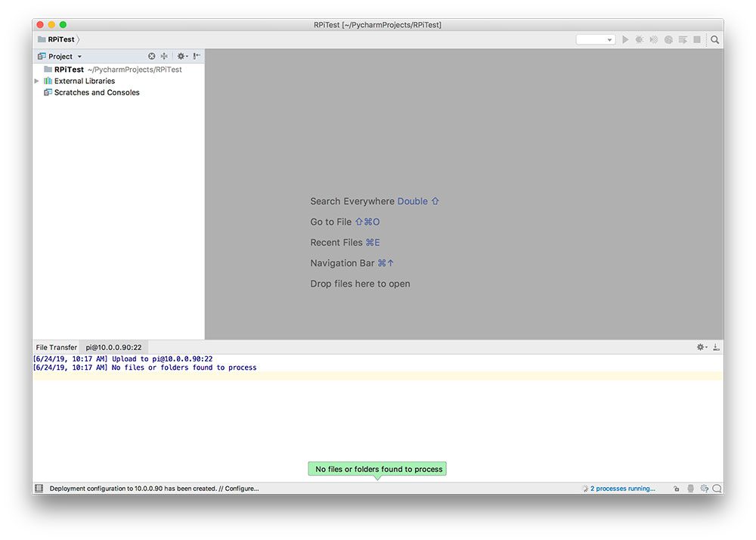Image resolution: width=756 pixels, height=540 pixels.
Task: Click 'Drop files here to open' text
Action: click(x=360, y=284)
